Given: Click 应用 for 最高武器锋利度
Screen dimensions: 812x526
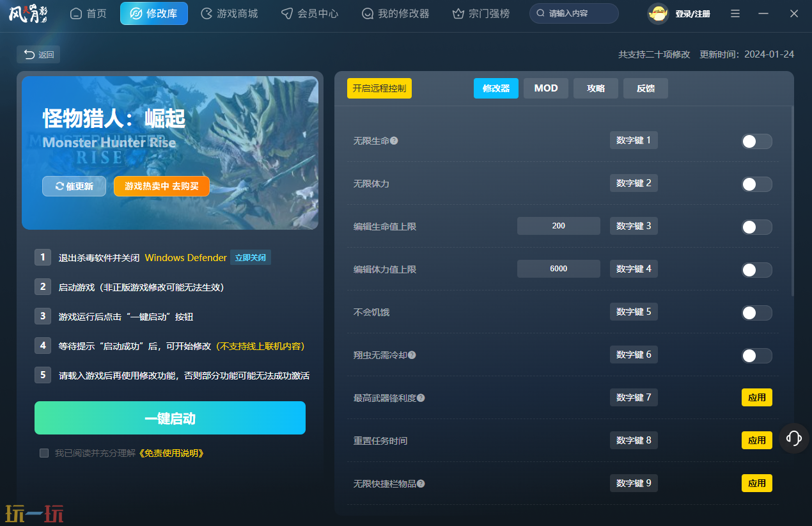Looking at the screenshot, I should point(757,397).
